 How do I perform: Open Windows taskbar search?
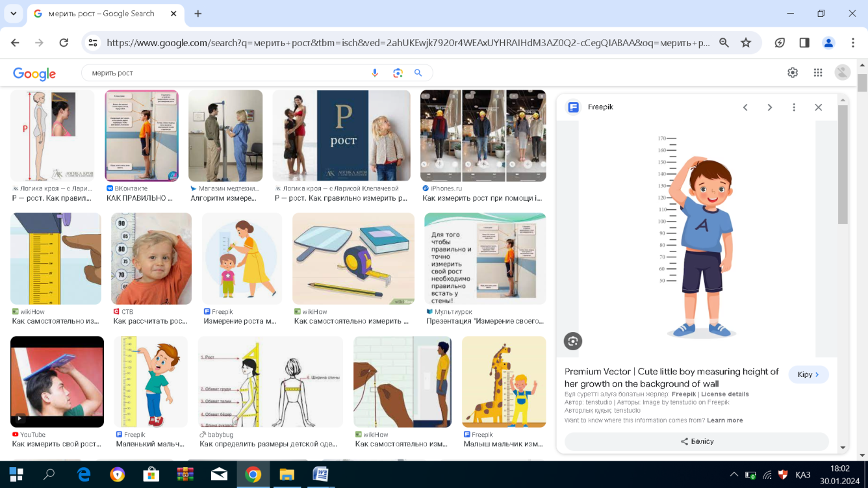pyautogui.click(x=49, y=474)
